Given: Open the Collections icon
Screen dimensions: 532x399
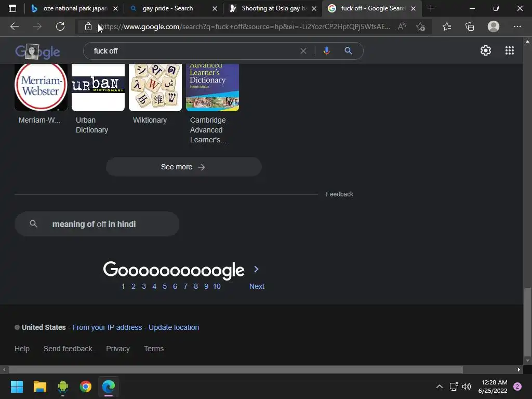Looking at the screenshot, I should point(470,26).
